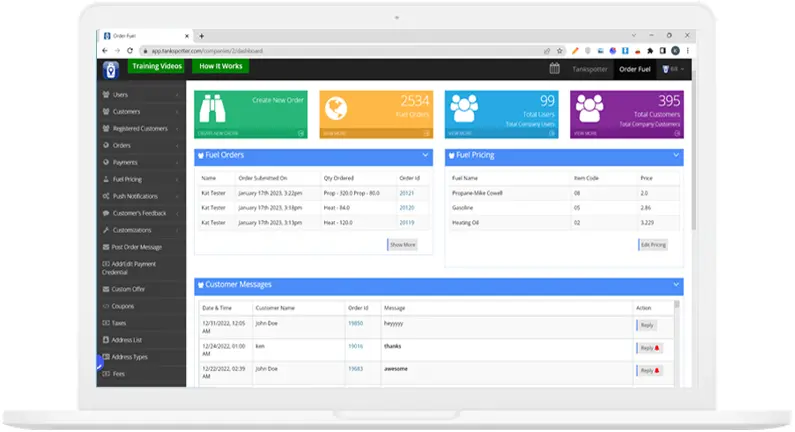Click Tankspotter in the top bar
Screen dimensions: 795x432
tap(590, 69)
